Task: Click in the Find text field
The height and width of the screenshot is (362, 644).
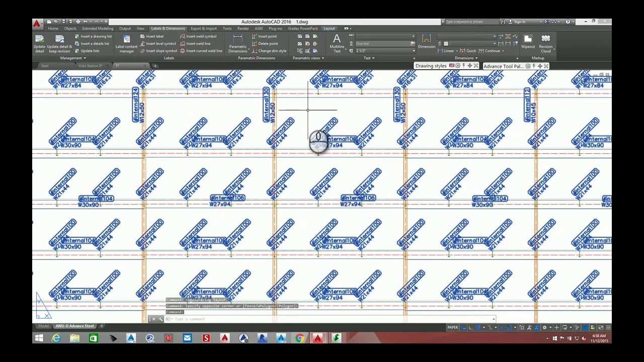Action: pyautogui.click(x=382, y=44)
